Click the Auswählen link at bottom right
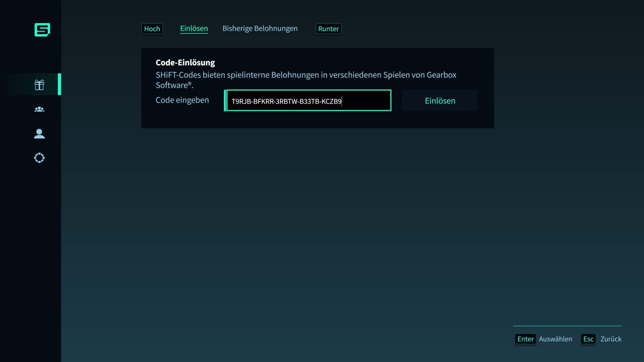This screenshot has width=644, height=362. point(556,339)
